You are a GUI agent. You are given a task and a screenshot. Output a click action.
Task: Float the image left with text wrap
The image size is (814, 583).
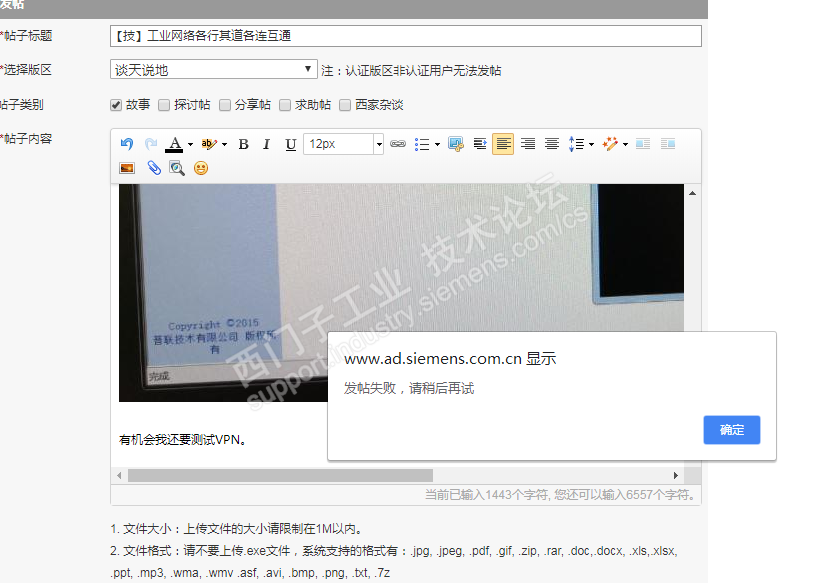coord(643,144)
